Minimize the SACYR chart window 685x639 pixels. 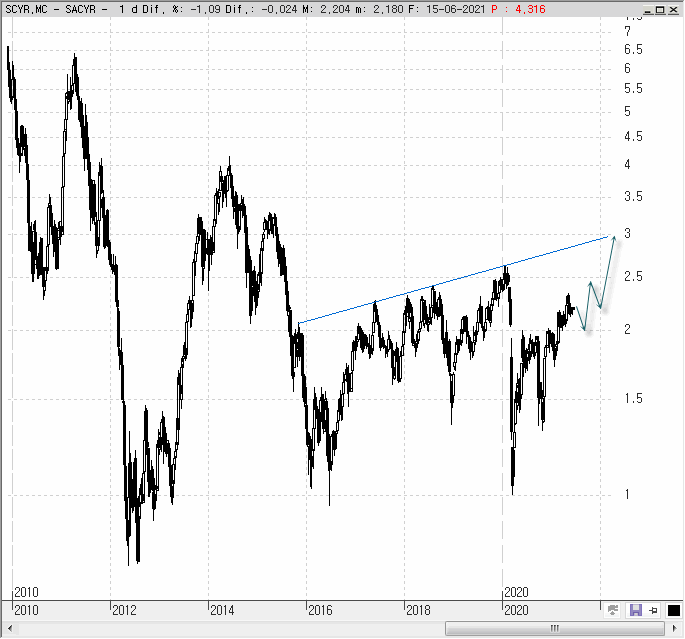[x=648, y=10]
